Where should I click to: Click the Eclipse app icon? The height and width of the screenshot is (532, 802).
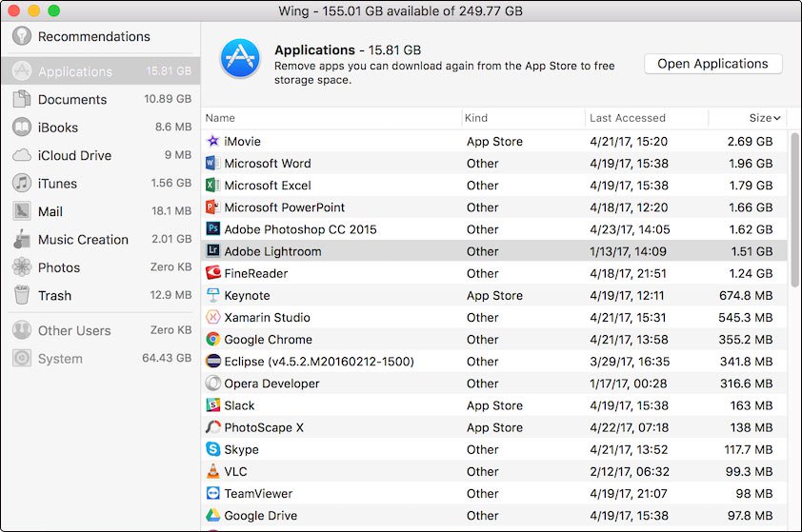point(212,361)
